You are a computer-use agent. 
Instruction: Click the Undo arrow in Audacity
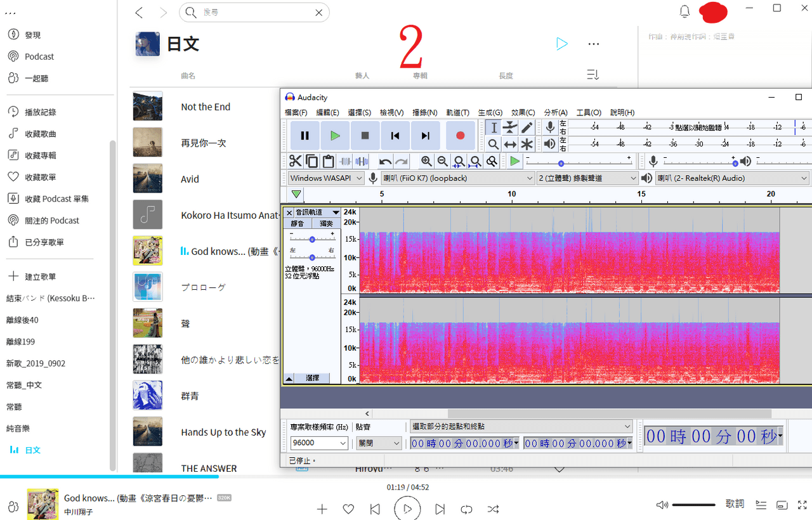point(385,161)
